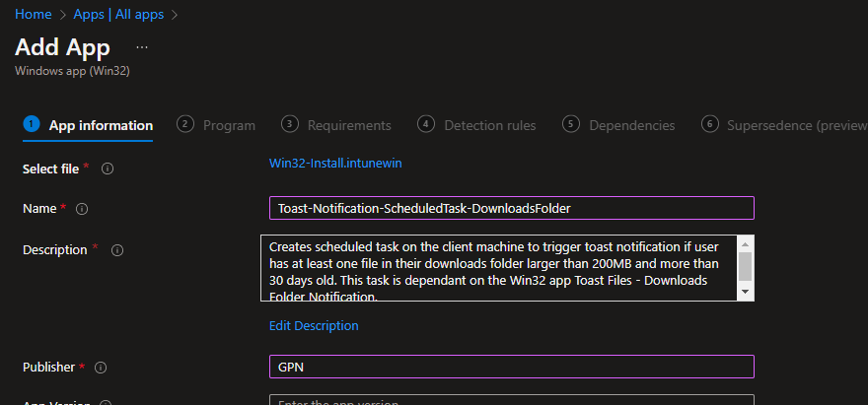
Task: Click in the Name input field
Action: tap(511, 208)
